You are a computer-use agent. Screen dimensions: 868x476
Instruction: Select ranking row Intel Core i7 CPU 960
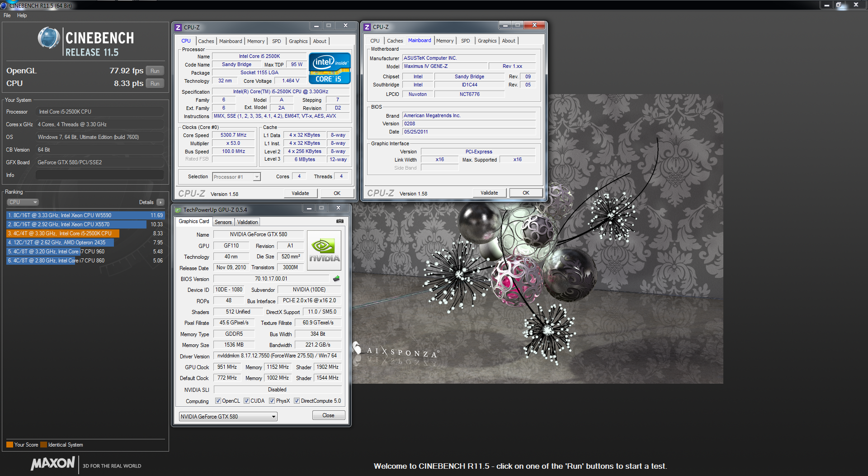[85, 252]
